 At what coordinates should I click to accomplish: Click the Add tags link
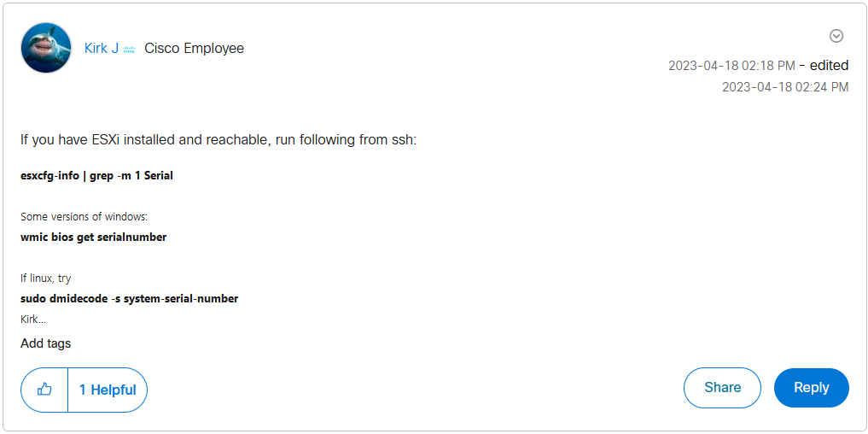click(x=46, y=343)
